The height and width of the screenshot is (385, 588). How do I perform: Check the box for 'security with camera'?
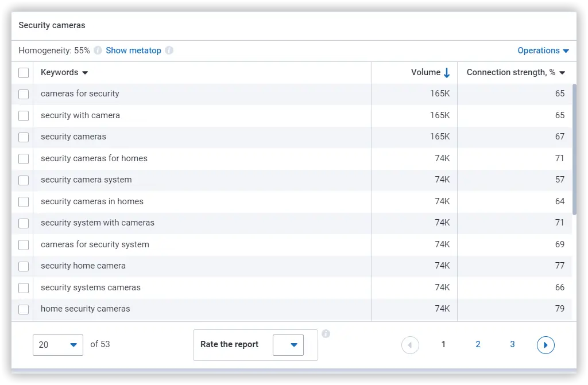(x=24, y=116)
